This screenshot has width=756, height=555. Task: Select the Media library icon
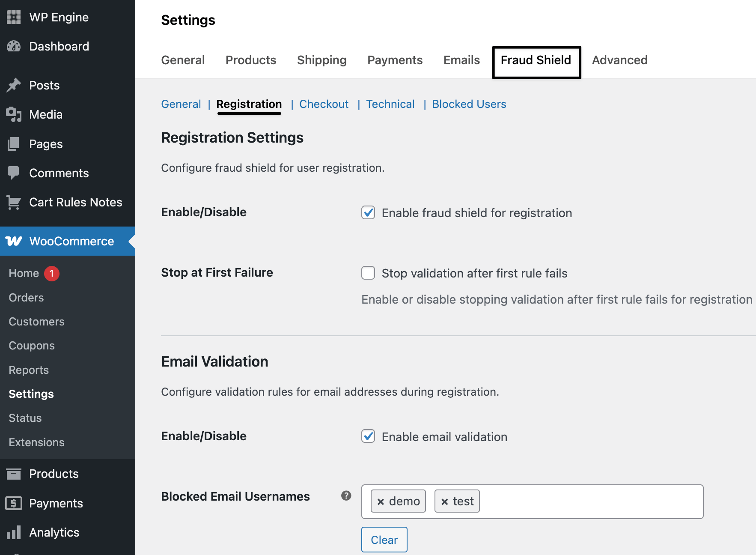point(13,114)
